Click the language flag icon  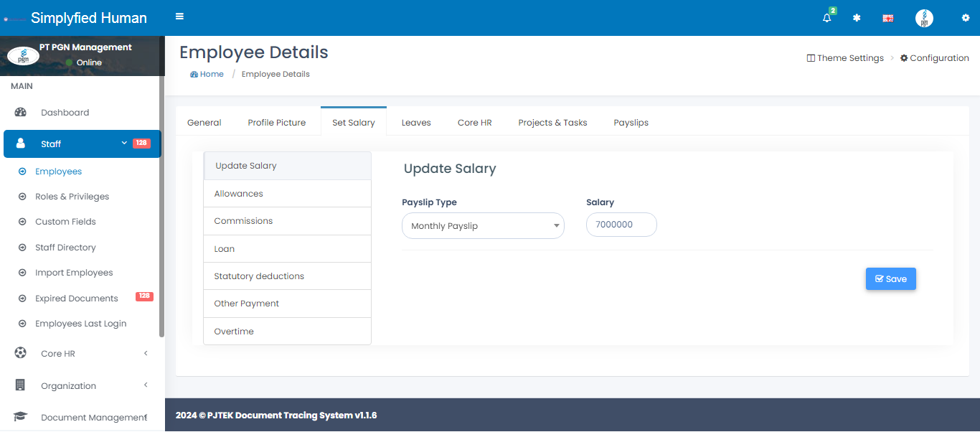(x=887, y=18)
